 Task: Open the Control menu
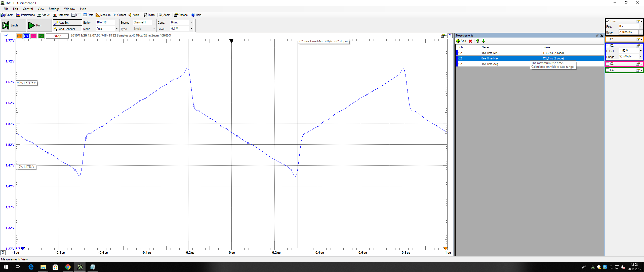pyautogui.click(x=28, y=9)
